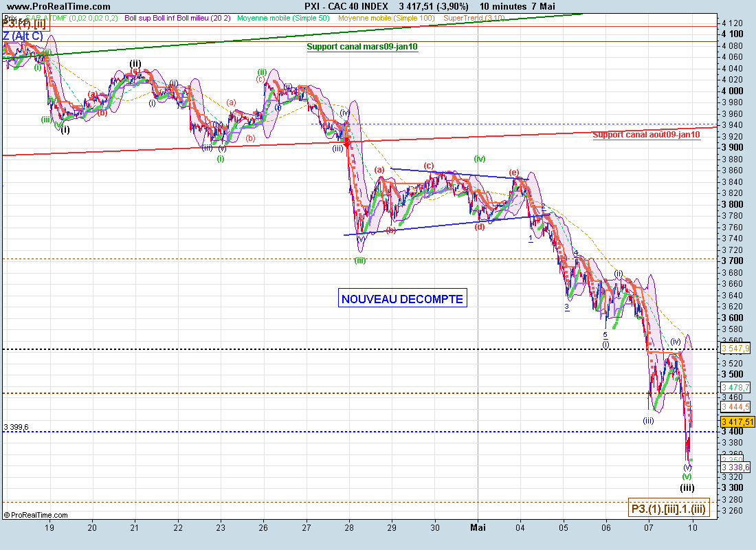Select Support canal aout09-jan10 label
This screenshot has height=550, width=756.
tap(646, 135)
